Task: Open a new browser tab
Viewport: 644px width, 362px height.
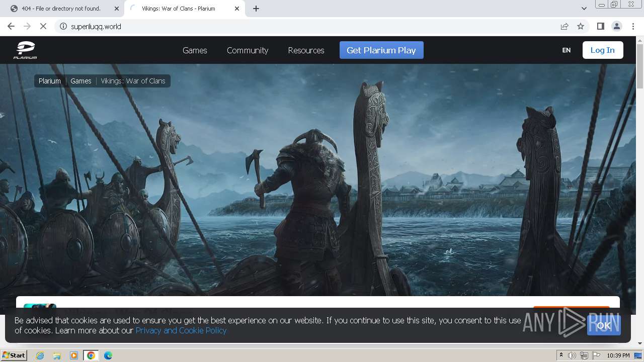Action: pos(256,9)
